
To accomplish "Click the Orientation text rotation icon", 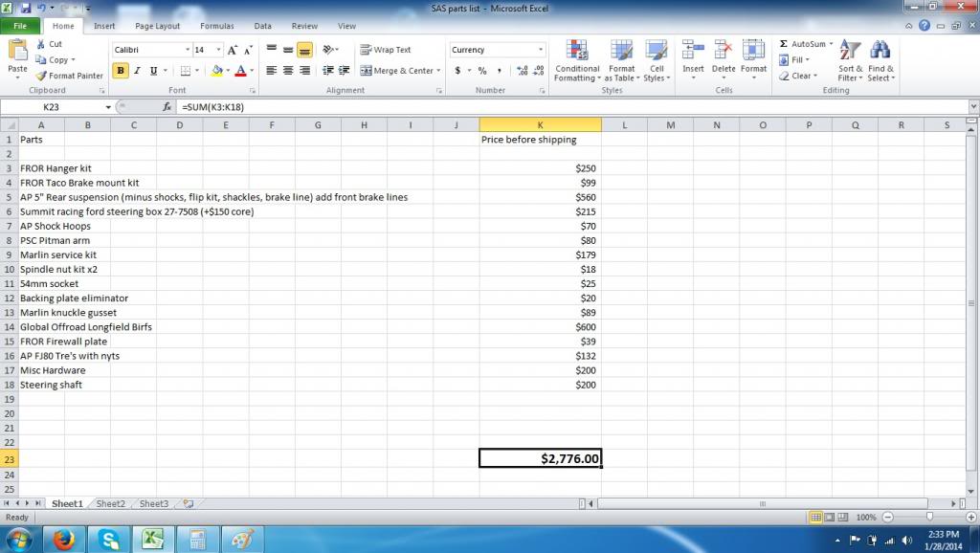I will 328,50.
